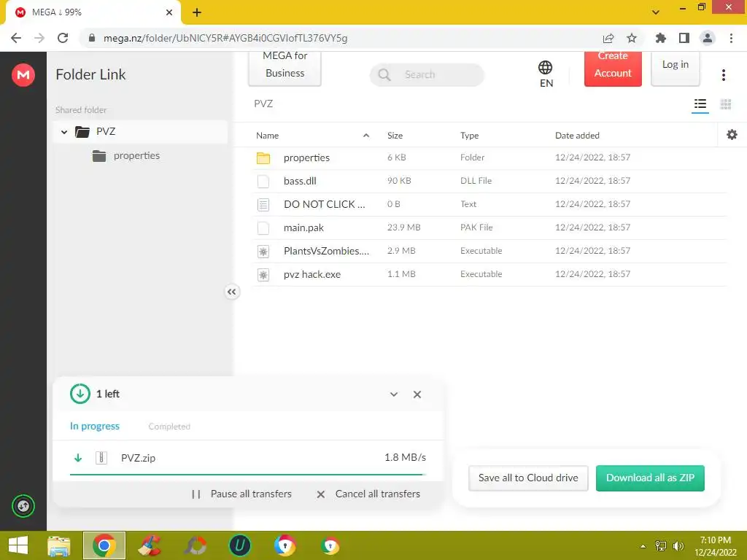Open Chrome side panel icon
The width and height of the screenshot is (747, 560).
point(684,38)
